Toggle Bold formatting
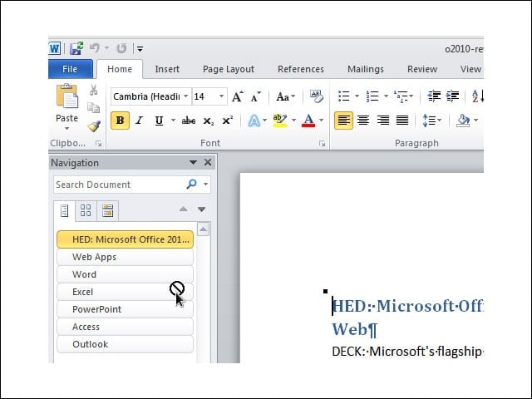 pyautogui.click(x=120, y=121)
